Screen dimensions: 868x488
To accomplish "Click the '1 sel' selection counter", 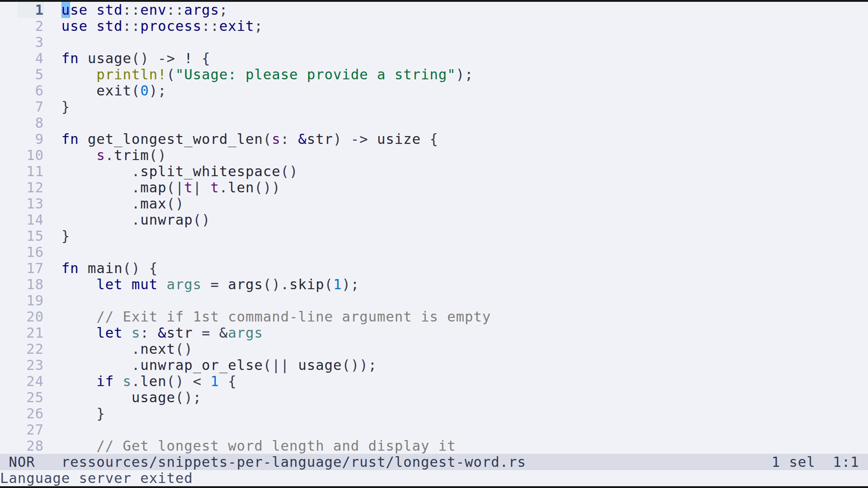I will click(793, 462).
